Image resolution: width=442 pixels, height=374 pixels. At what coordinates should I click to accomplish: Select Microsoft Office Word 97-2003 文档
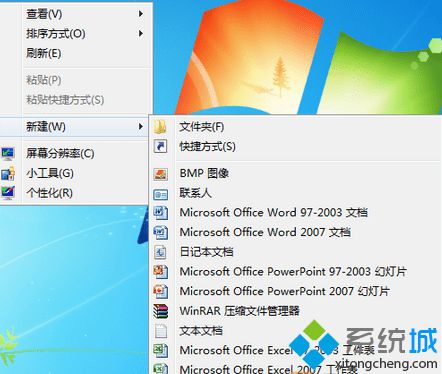(x=296, y=213)
